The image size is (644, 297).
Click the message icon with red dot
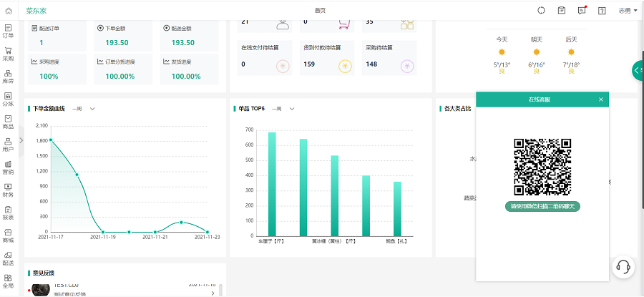[x=582, y=10]
